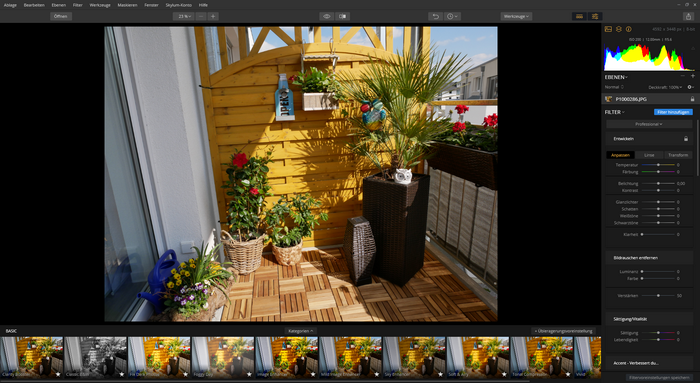Toggle the presets filmstrip panel icon

coord(579,16)
